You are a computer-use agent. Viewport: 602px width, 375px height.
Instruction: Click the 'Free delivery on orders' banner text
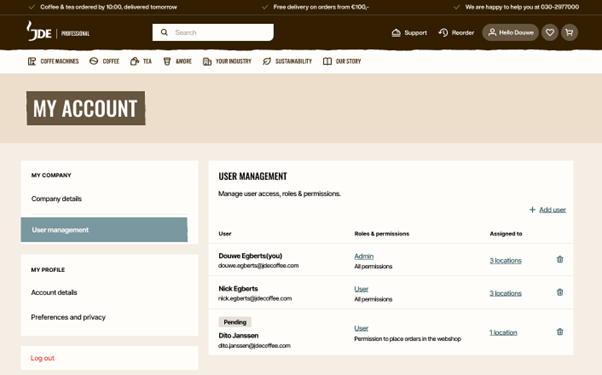coord(321,7)
